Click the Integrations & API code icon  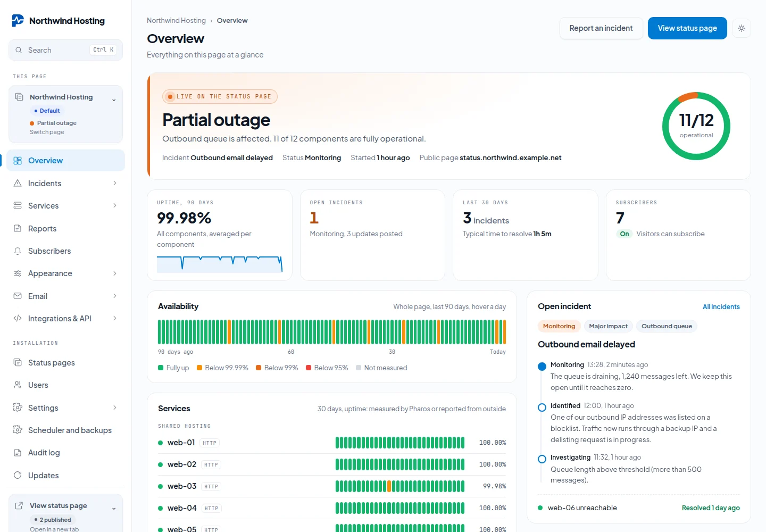[x=18, y=318]
